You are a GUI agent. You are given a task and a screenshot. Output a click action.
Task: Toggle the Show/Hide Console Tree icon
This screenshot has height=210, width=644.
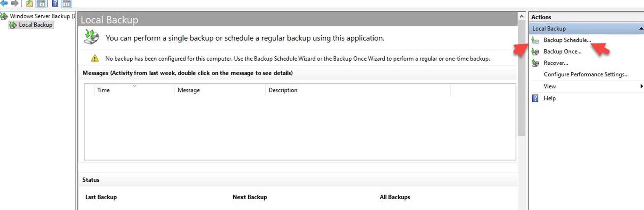coord(41,3)
